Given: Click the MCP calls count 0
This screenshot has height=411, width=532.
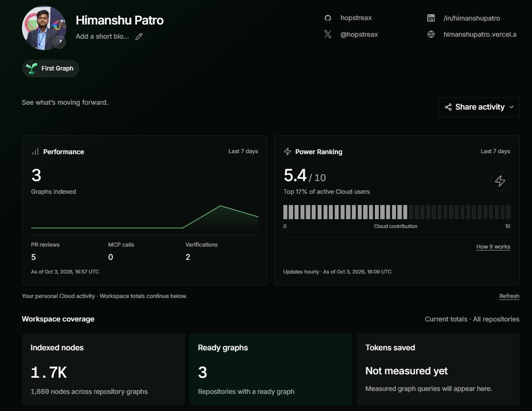Looking at the screenshot, I should tap(111, 257).
